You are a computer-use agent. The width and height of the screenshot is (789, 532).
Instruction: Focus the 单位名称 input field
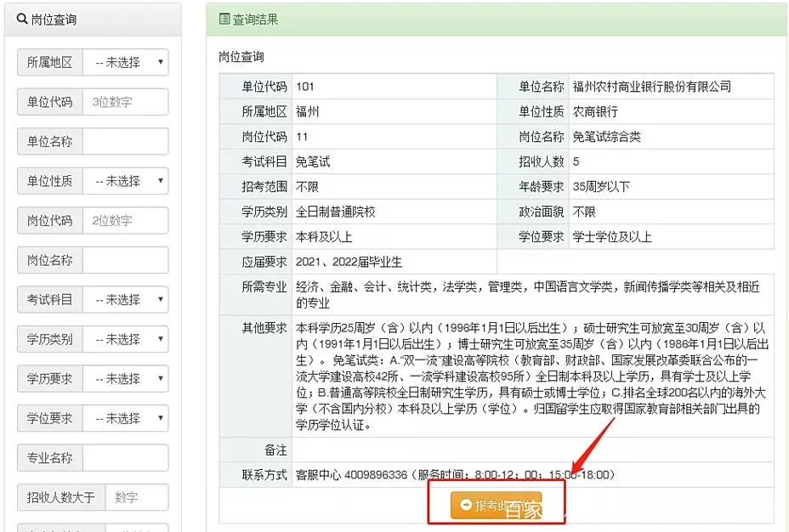[x=125, y=141]
